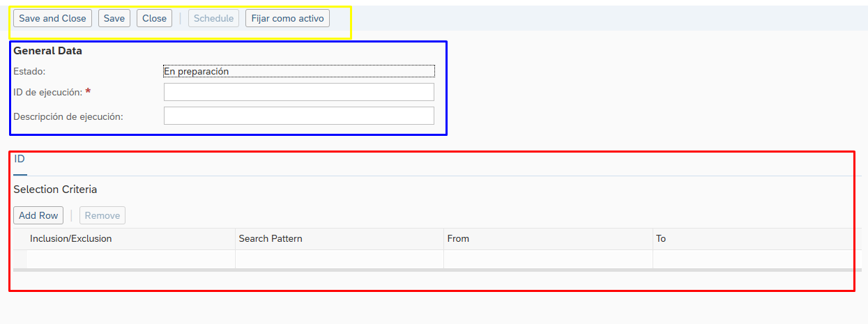This screenshot has width=868, height=324.
Task: Add a row to Selection Criteria
Action: 38,215
